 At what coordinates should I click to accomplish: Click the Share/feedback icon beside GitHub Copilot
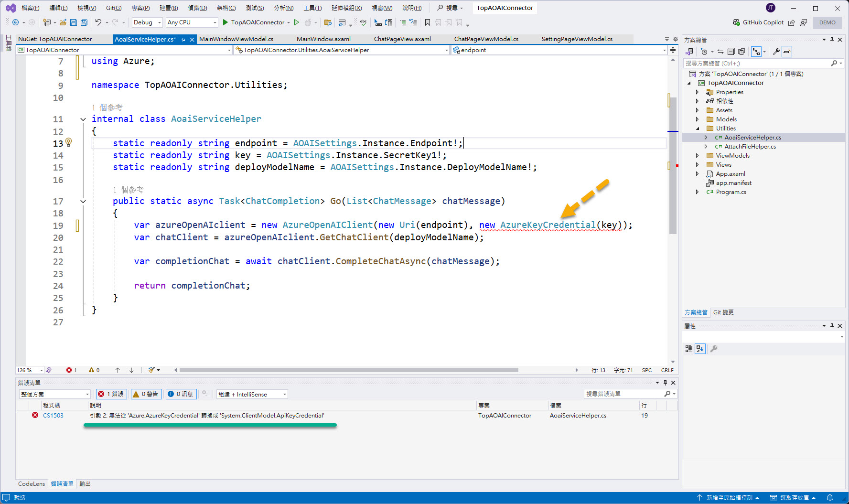coord(792,22)
